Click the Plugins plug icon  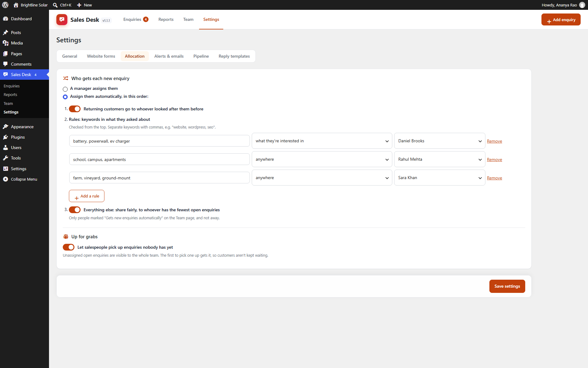(6, 137)
